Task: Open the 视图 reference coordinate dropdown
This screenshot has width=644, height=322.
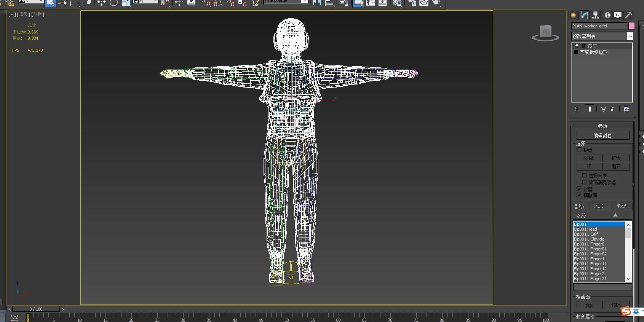Action: (145, 2)
